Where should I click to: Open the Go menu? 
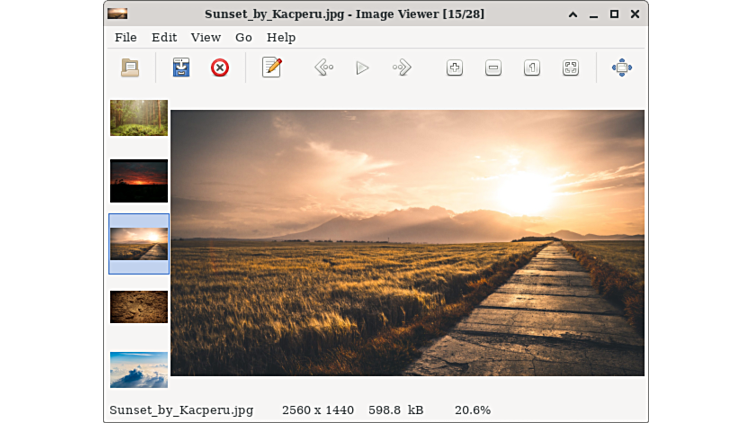pos(244,37)
